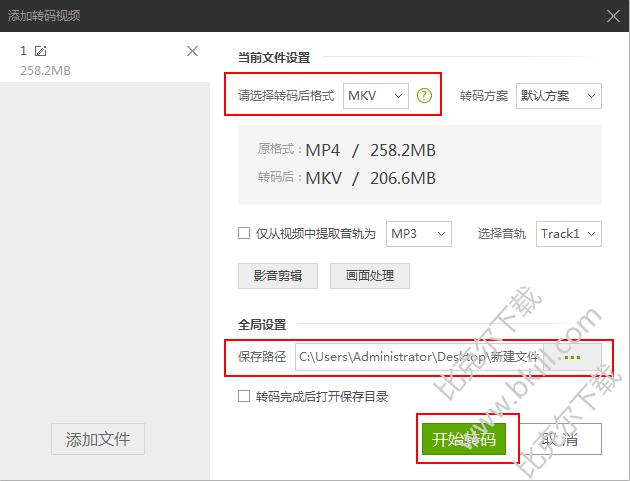Click the 取消 button
Viewport: 630px width, 481px height.
tap(560, 439)
